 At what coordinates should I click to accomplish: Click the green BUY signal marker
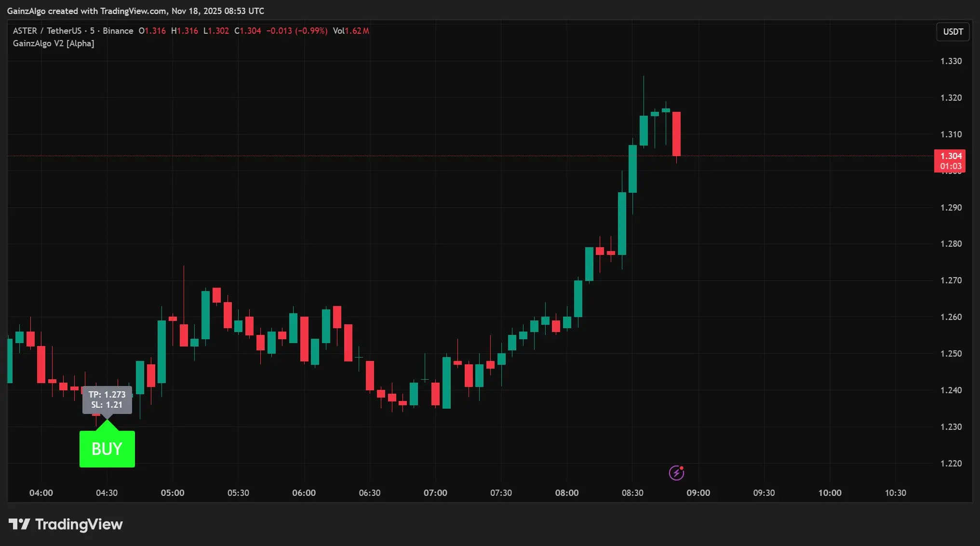point(107,449)
